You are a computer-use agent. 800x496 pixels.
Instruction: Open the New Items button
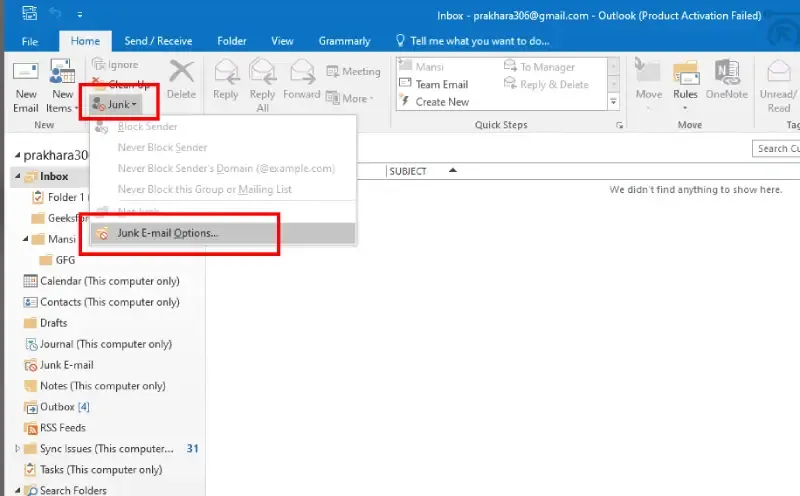point(62,87)
